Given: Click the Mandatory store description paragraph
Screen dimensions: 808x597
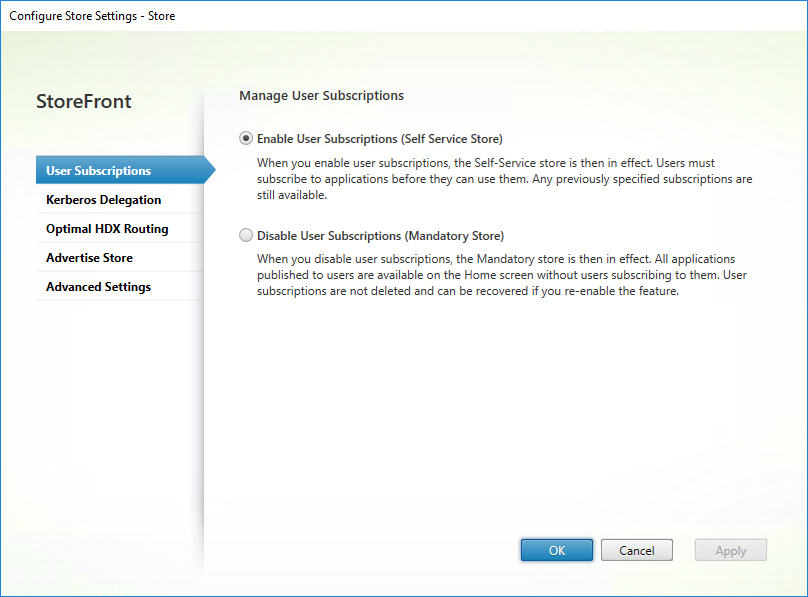Looking at the screenshot, I should [x=500, y=275].
